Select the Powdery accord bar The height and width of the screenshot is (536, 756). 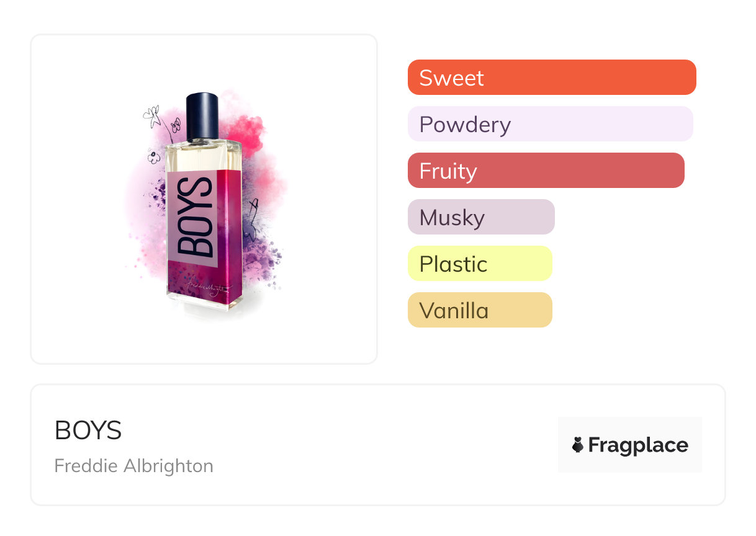(550, 124)
